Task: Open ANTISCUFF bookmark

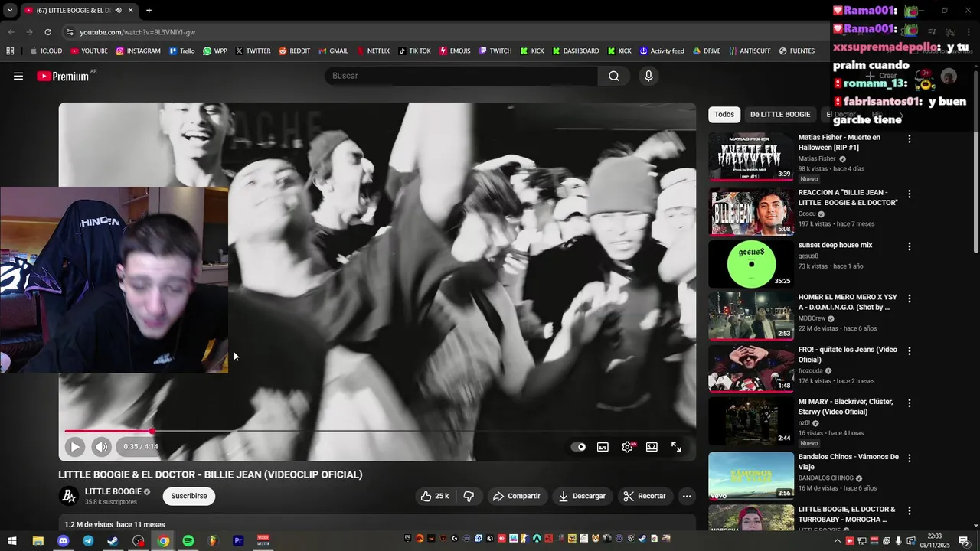Action: coord(750,51)
